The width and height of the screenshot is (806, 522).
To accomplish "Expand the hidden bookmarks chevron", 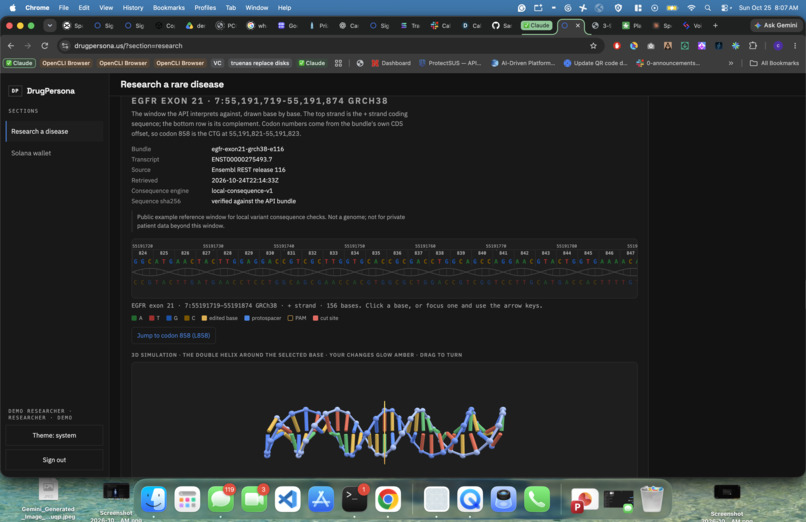I will pyautogui.click(x=730, y=63).
